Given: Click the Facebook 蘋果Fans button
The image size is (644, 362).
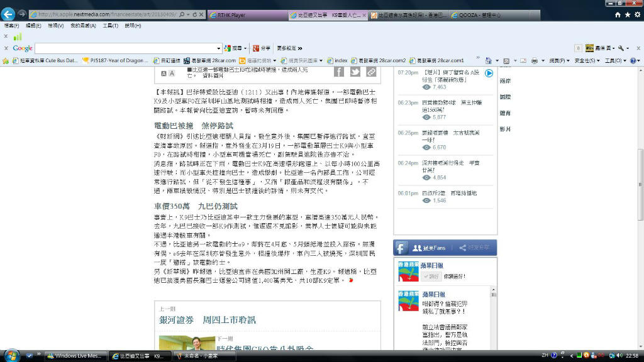Looking at the screenshot, I should (x=430, y=248).
